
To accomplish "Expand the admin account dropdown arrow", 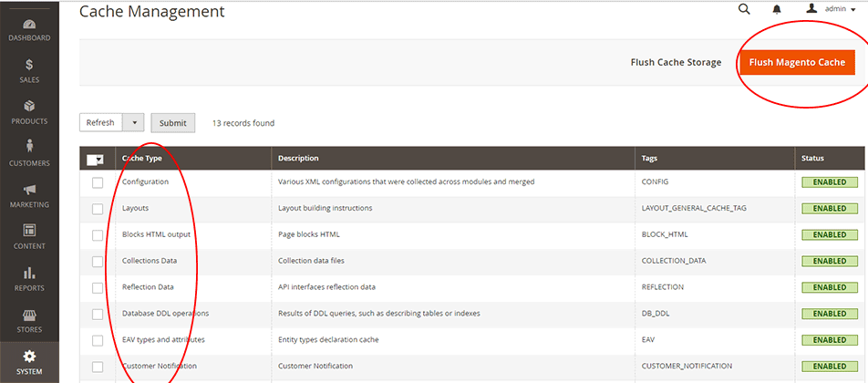I will pos(852,9).
